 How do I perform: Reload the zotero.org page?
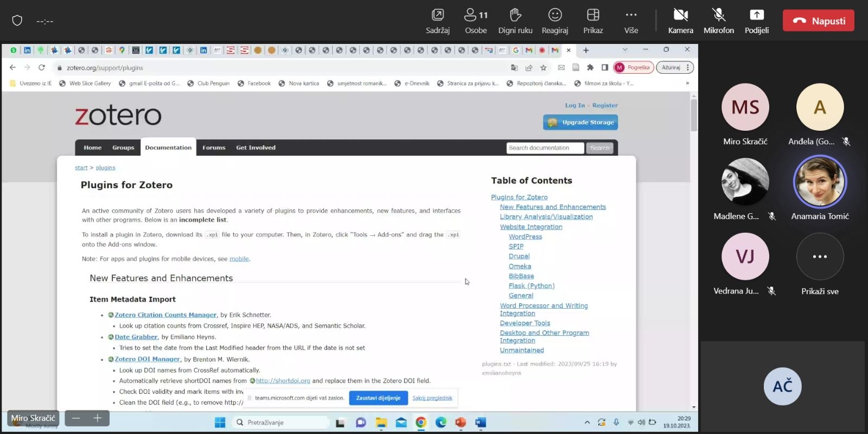(42, 67)
